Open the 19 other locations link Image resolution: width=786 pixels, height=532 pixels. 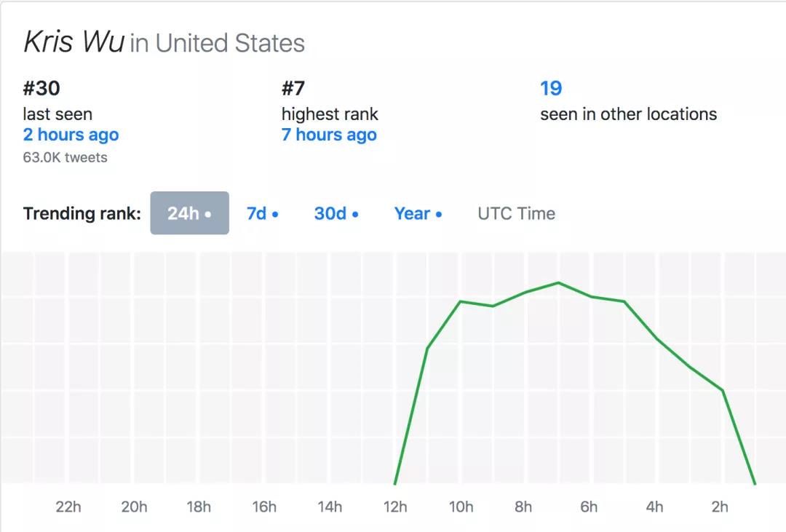tap(551, 88)
